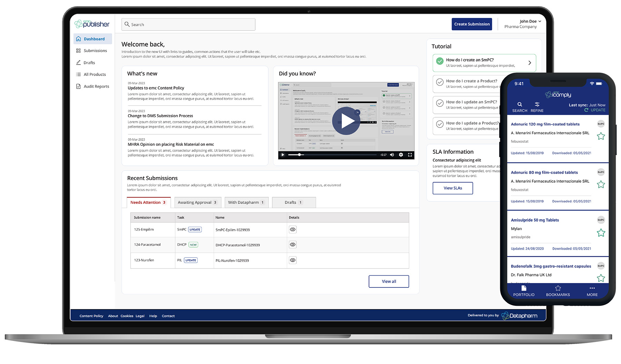The image size is (621, 364).
Task: Toggle checkmark for How do I update a Product
Action: pyautogui.click(x=440, y=124)
